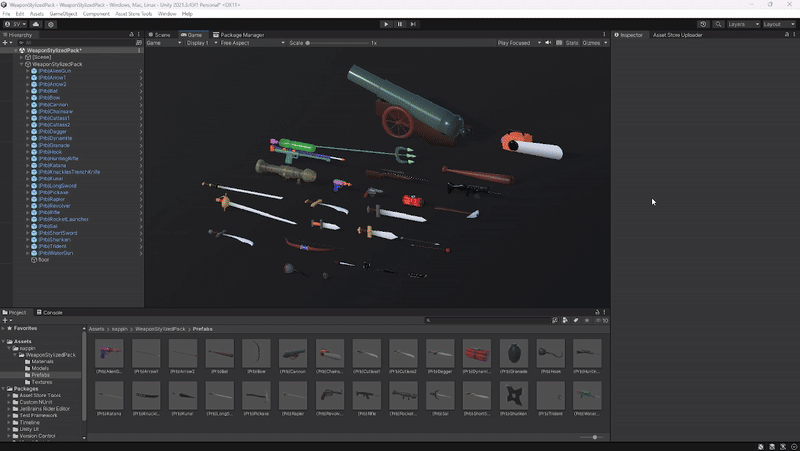Open [Ptb]Katana prefab via its chevron

pos(140,165)
